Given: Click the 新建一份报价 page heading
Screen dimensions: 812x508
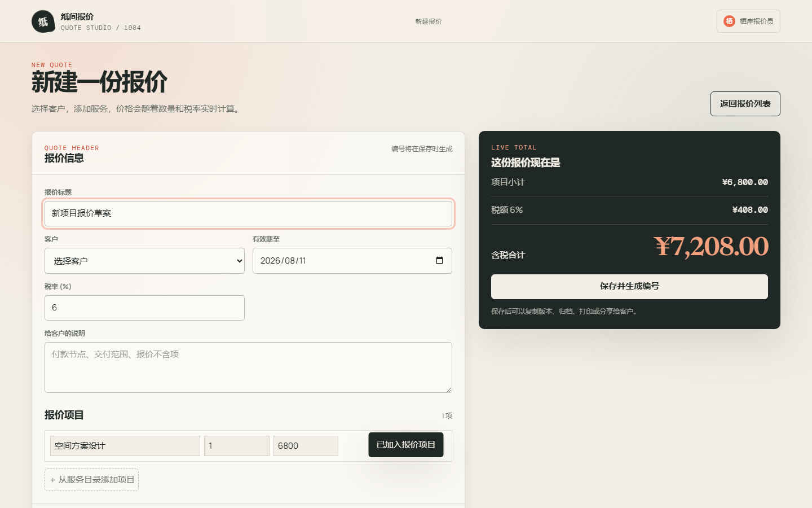Looking at the screenshot, I should click(99, 82).
